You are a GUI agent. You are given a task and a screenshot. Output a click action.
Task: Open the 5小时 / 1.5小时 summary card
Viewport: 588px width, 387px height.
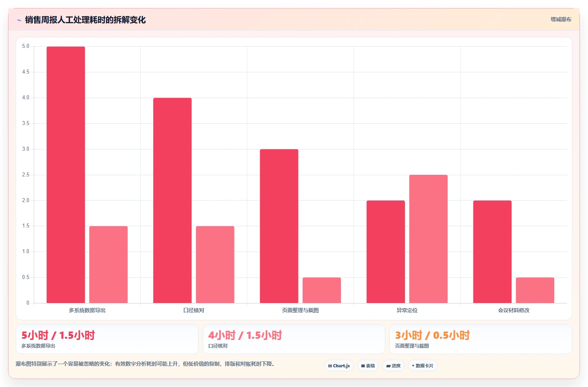click(x=107, y=339)
